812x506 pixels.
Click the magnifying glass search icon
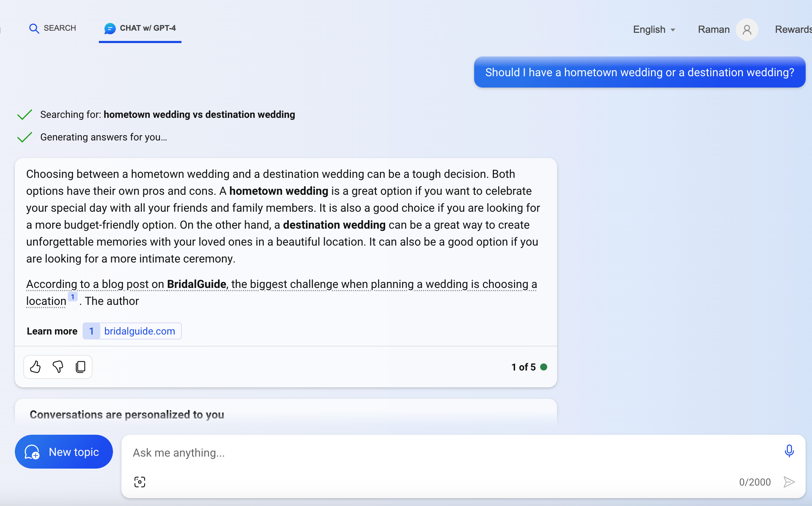(x=34, y=28)
